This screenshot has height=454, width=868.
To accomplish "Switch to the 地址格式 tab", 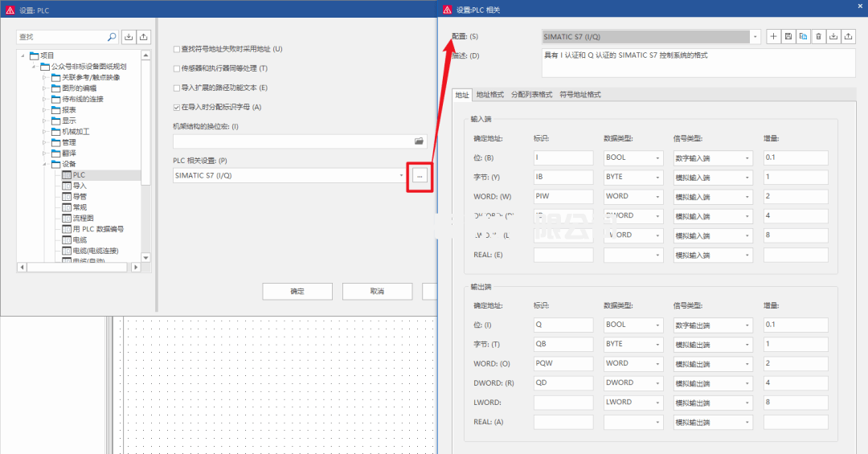I will [x=489, y=95].
